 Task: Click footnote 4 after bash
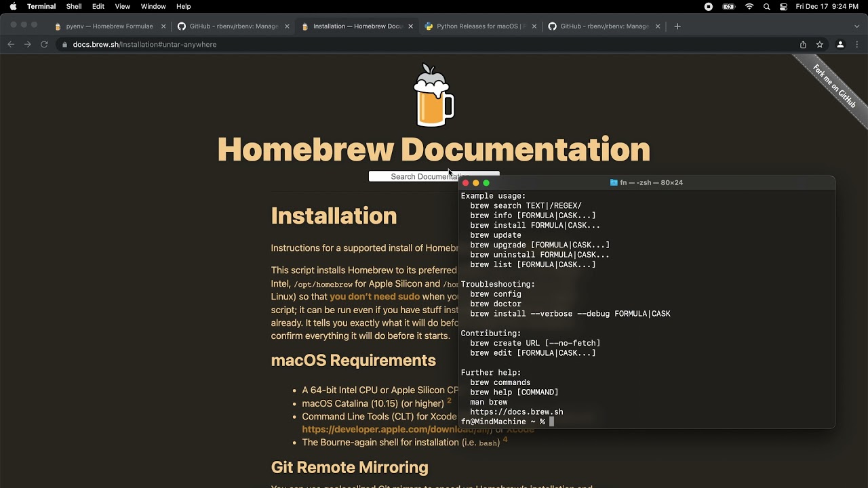click(505, 440)
